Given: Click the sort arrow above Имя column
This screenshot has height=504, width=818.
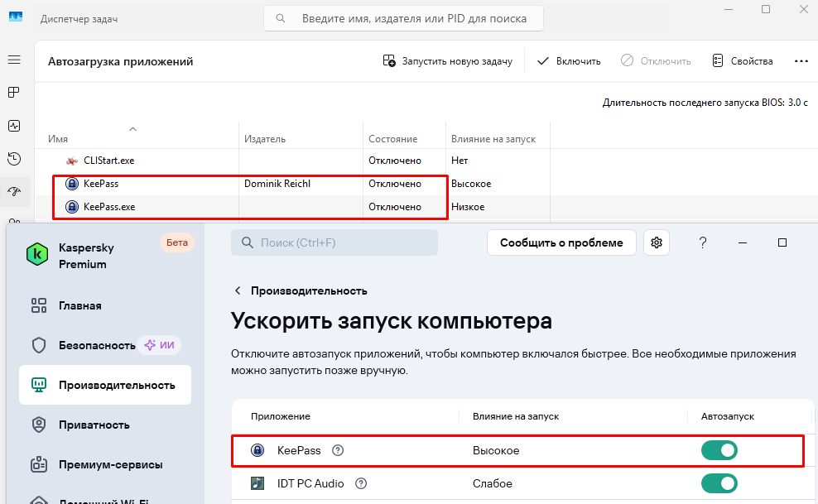Looking at the screenshot, I should click(x=132, y=129).
